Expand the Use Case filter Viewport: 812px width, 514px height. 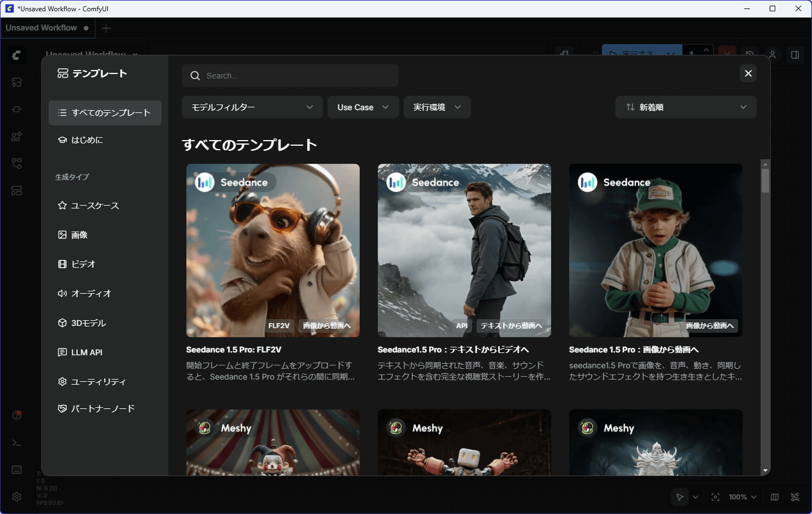coord(363,107)
